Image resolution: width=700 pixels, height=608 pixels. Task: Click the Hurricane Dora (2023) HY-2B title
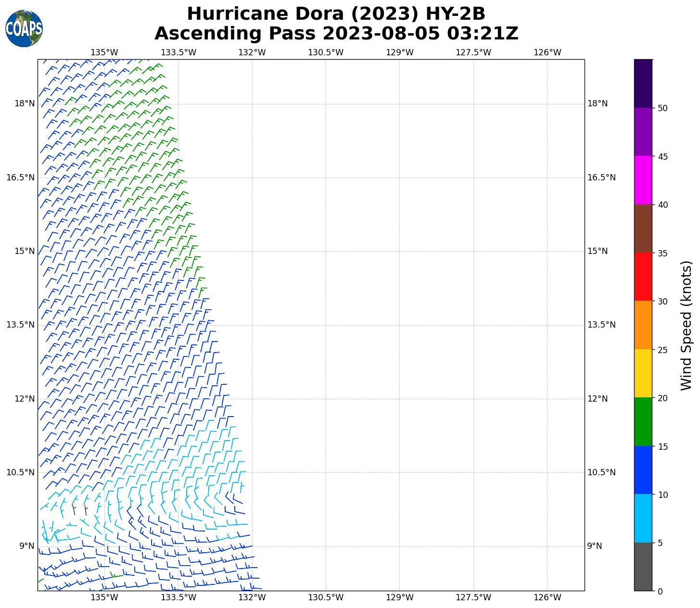click(x=336, y=14)
